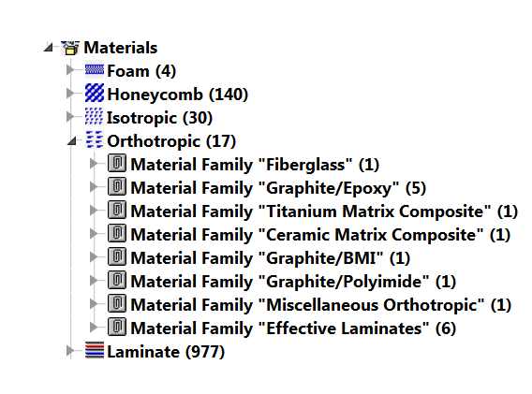This screenshot has width=532, height=394.
Task: Click the Graphite/Epoxy family icon
Action: [117, 186]
